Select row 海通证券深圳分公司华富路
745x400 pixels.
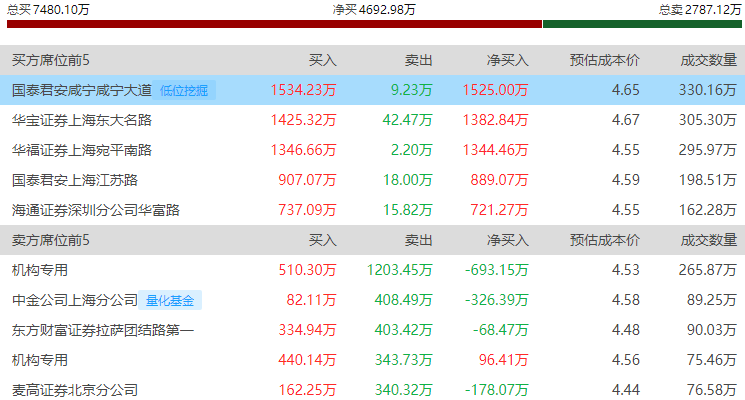pos(372,210)
